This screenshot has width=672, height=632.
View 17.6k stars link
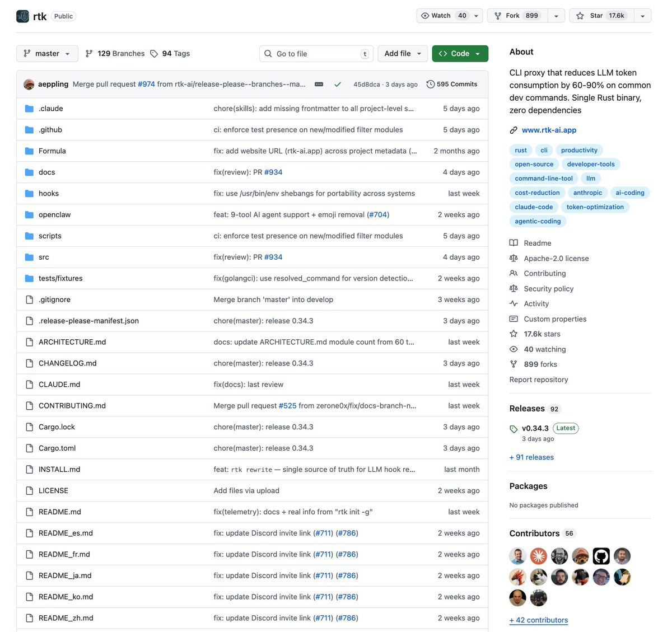[x=542, y=334]
